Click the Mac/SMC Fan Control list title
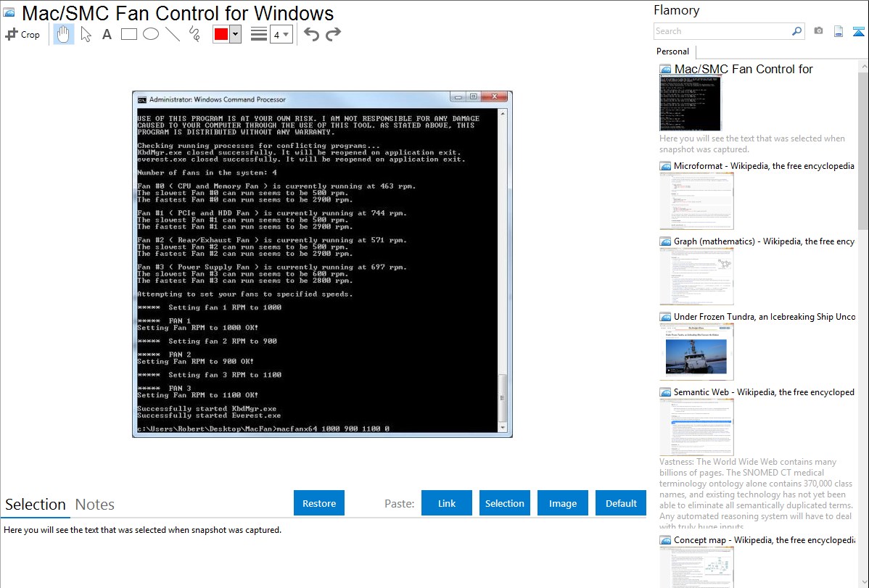869x588 pixels. click(744, 70)
